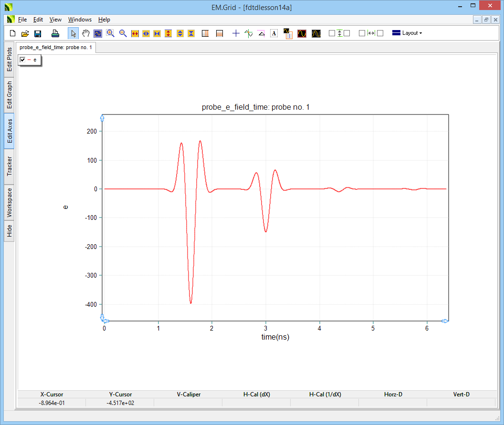Screen dimensions: 504x425
Task: Click the Print icon
Action: click(x=55, y=33)
